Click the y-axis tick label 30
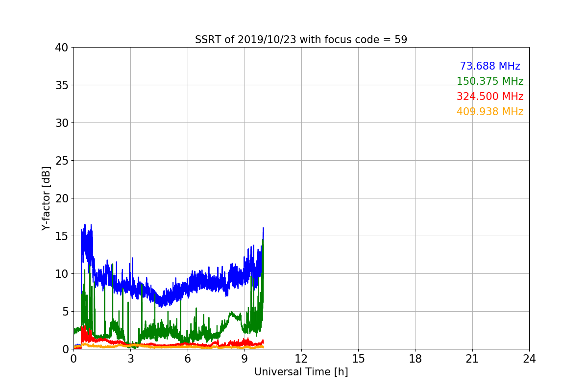The image size is (588, 392). coord(61,123)
